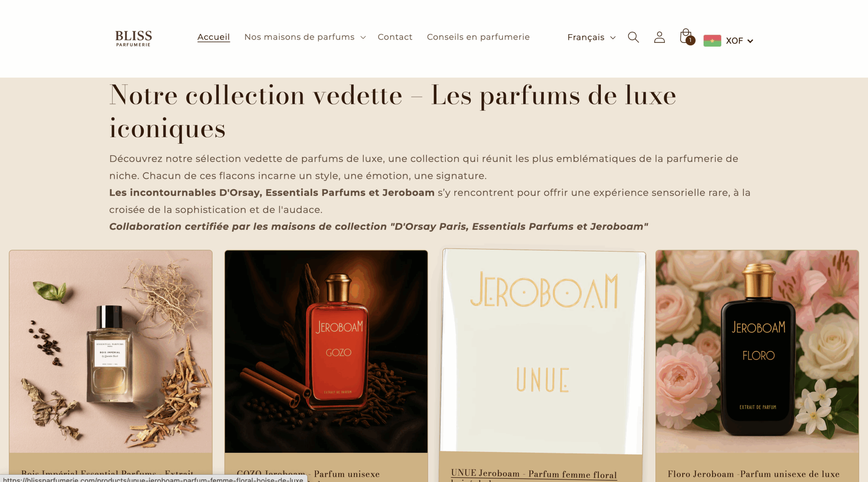Open Floro Jeroboam product title link

pyautogui.click(x=753, y=474)
